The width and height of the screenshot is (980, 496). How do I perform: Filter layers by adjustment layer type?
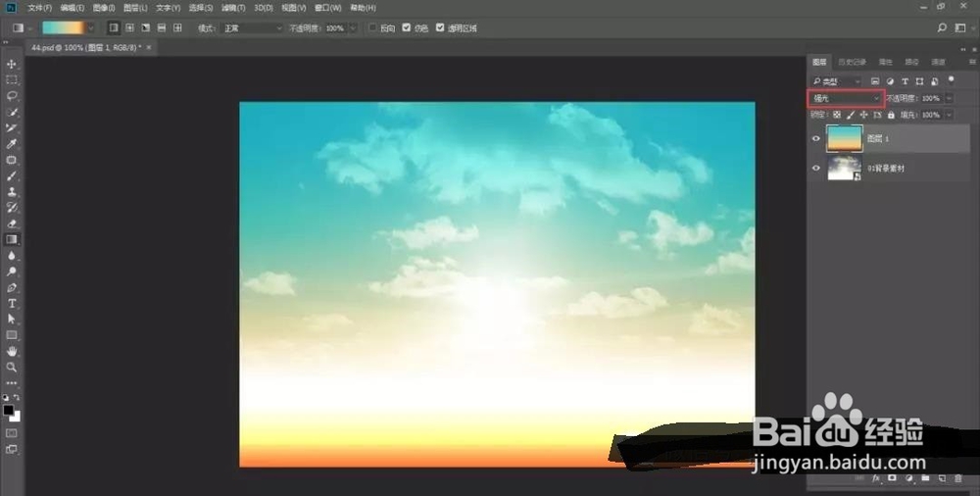click(x=890, y=81)
